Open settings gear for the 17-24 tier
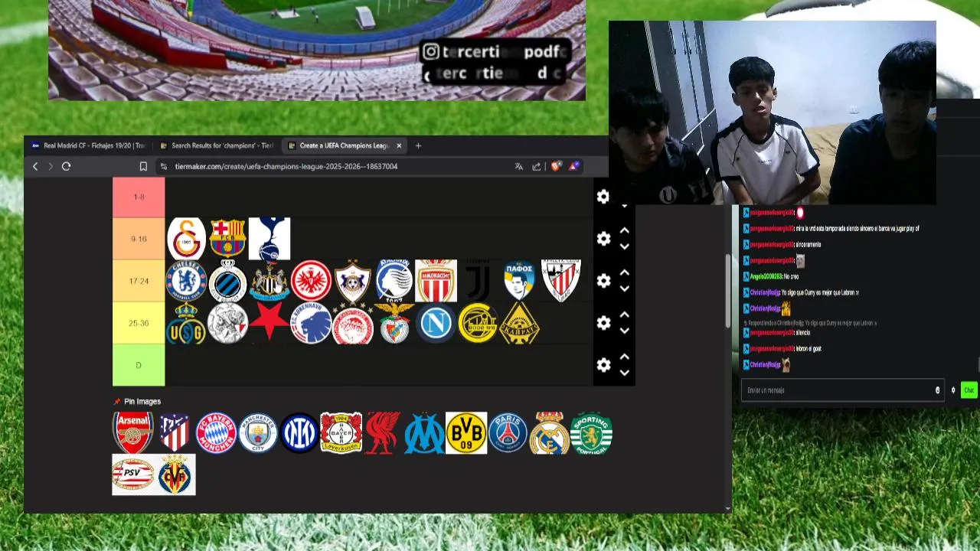Viewport: 980px width, 551px height. (x=603, y=281)
